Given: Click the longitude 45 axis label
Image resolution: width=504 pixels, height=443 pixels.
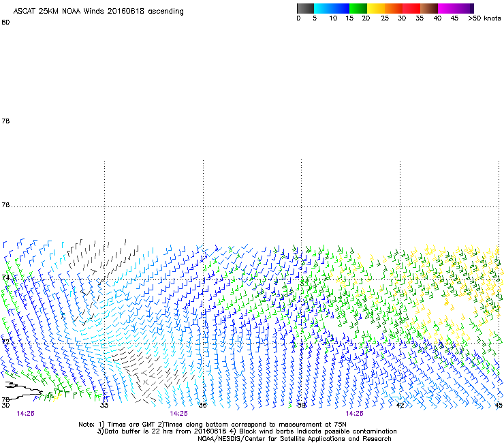Looking at the screenshot, I should (499, 405).
